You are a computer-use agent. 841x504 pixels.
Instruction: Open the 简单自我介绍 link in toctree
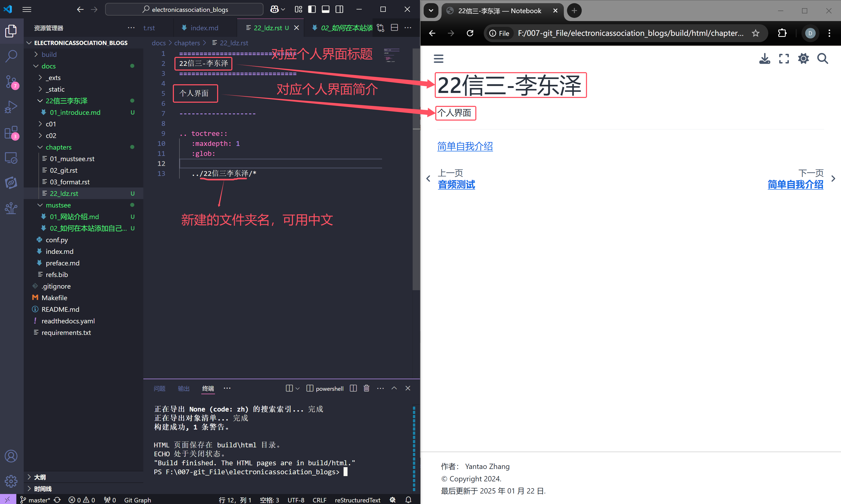pos(465,146)
